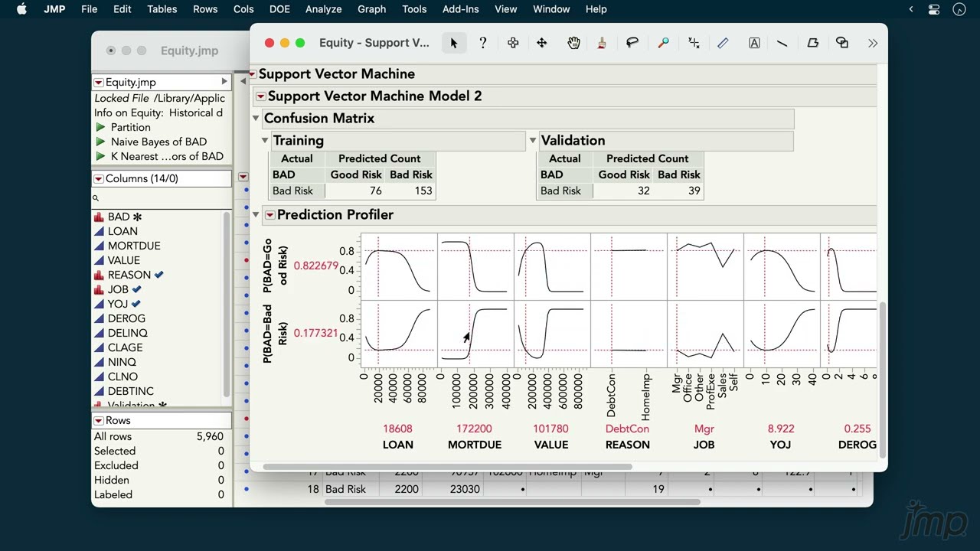
Task: Run the Partition script green arrow
Action: click(100, 127)
